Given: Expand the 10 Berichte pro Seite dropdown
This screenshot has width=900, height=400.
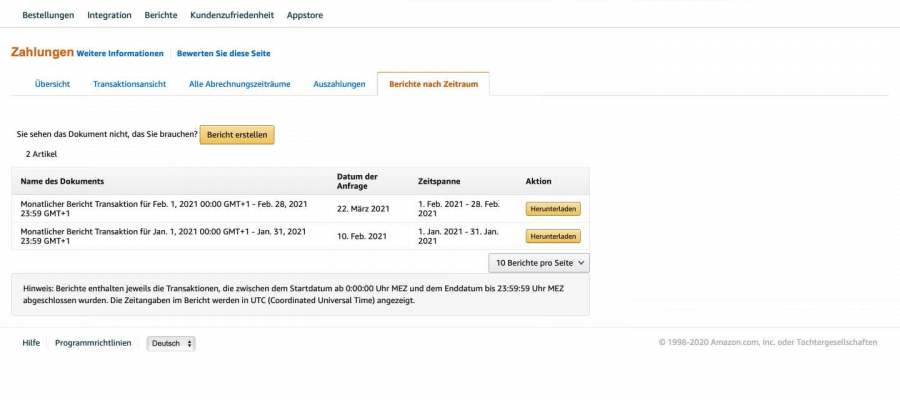Looking at the screenshot, I should [539, 263].
